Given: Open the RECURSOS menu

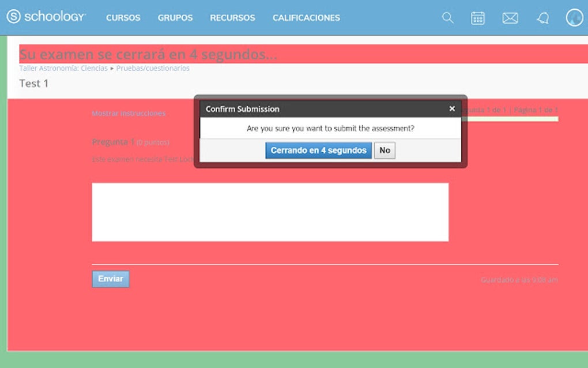Looking at the screenshot, I should [x=232, y=18].
